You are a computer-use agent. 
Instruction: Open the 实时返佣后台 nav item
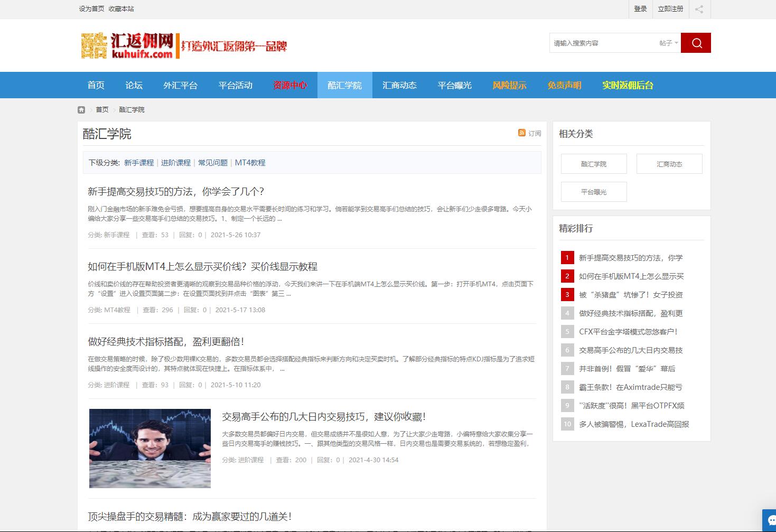tap(628, 85)
